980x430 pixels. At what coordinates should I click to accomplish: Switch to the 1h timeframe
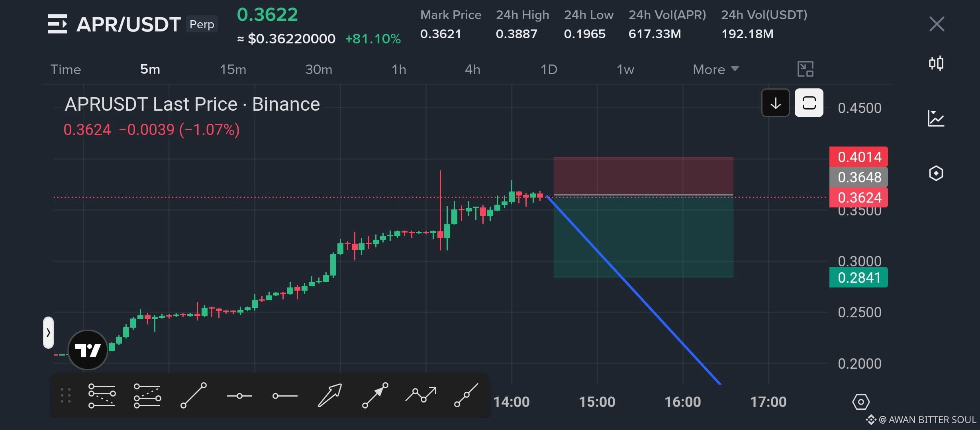[399, 69]
